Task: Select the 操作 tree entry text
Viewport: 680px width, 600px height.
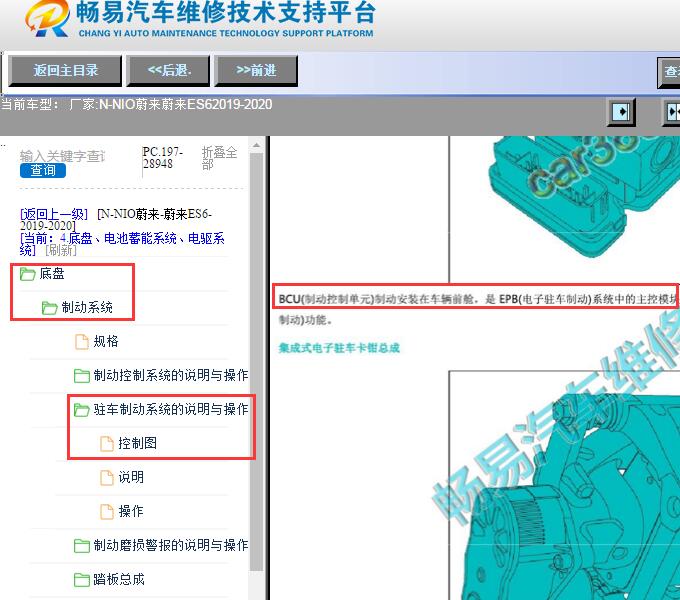Action: click(131, 511)
